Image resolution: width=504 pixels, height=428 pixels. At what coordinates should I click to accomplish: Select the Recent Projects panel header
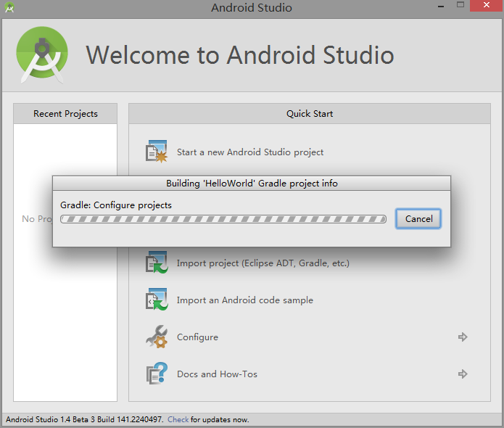coord(65,113)
